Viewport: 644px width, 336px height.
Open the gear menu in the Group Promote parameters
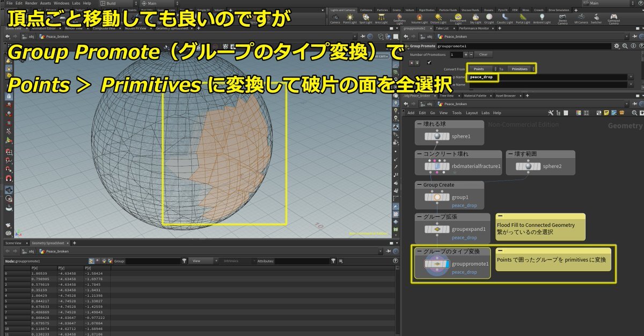tap(617, 47)
